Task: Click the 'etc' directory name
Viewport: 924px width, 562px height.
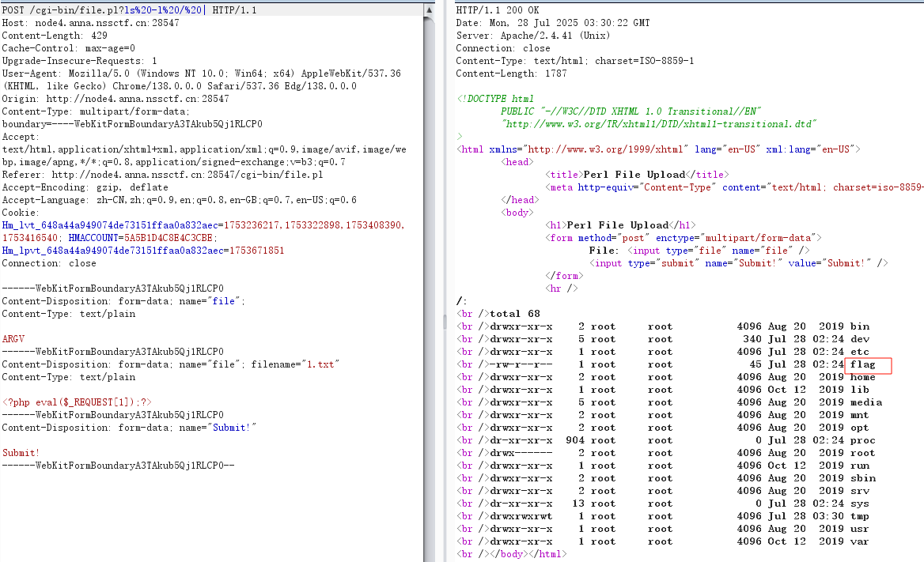Action: (x=860, y=352)
